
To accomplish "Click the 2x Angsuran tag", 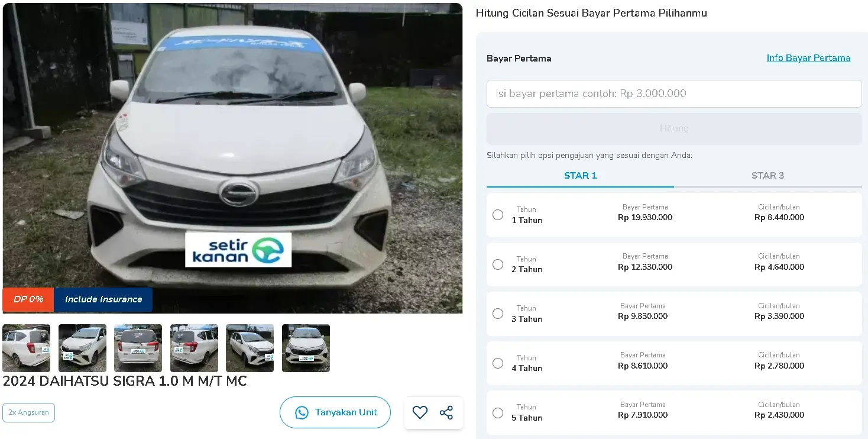I will coord(28,412).
